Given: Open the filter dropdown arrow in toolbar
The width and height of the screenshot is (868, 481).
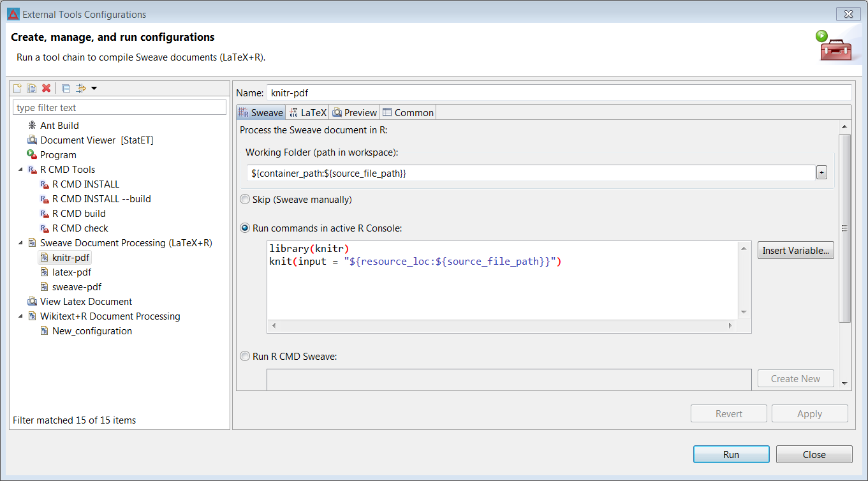Looking at the screenshot, I should 94,88.
